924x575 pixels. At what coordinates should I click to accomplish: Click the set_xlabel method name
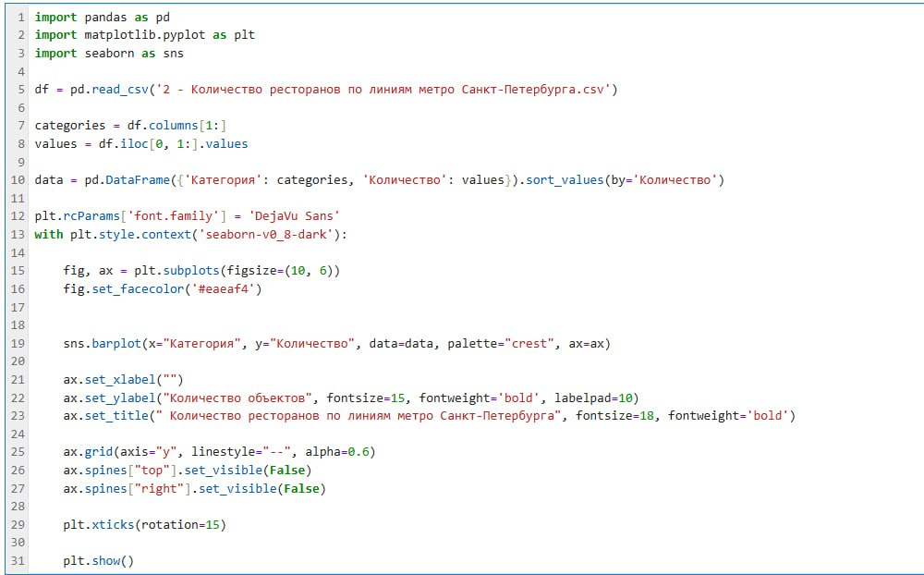pos(120,379)
